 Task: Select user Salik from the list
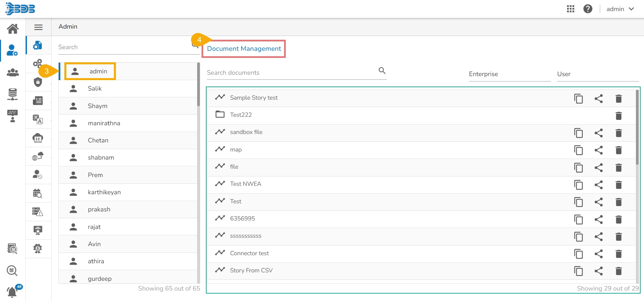(x=95, y=89)
